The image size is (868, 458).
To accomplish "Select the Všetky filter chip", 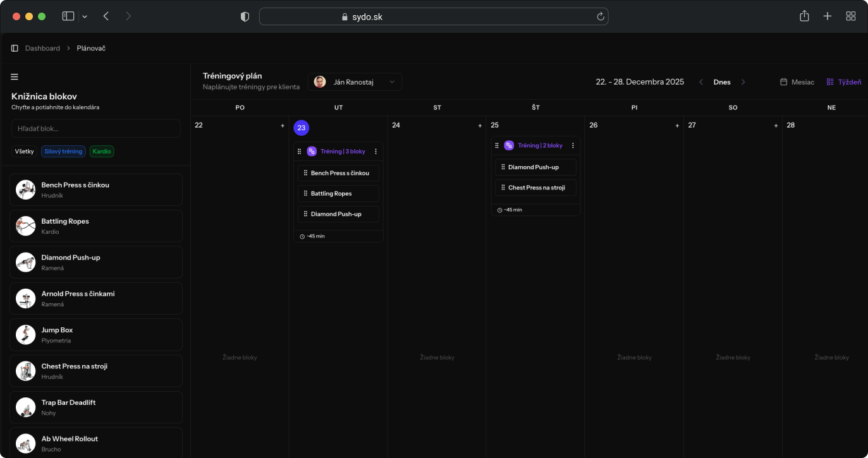I will coord(25,152).
